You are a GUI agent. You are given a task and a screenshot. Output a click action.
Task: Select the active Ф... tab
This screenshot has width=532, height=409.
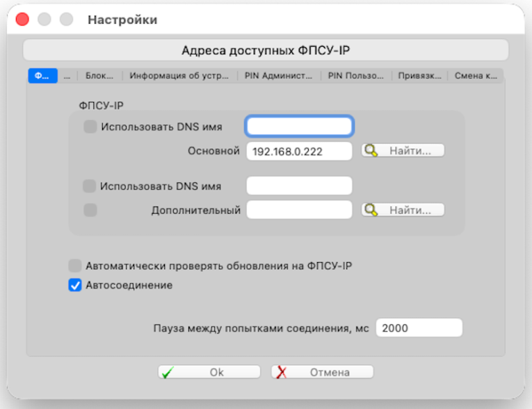pyautogui.click(x=42, y=76)
